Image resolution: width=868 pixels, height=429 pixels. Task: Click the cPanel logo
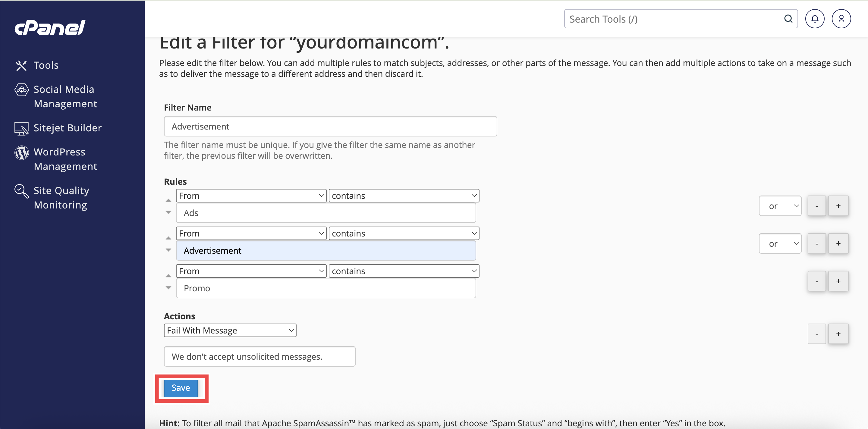coord(50,28)
